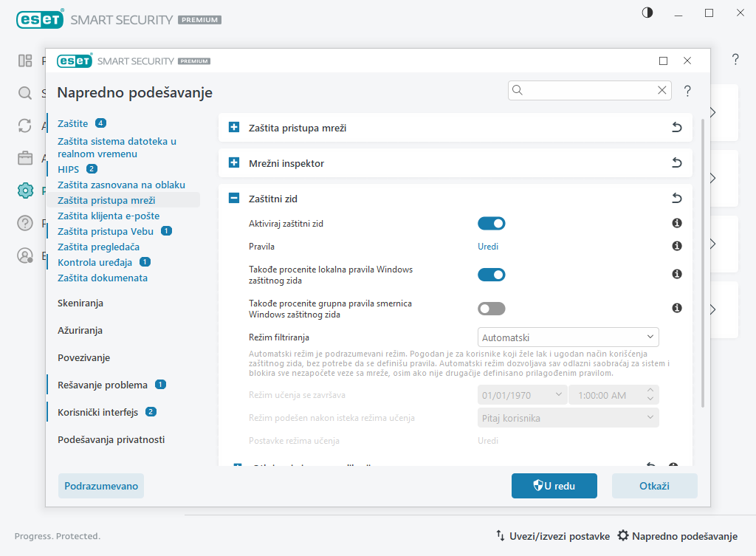This screenshot has width=756, height=556.
Task: Disable the Aktiviraj zaštitni zid switch
Action: [492, 223]
